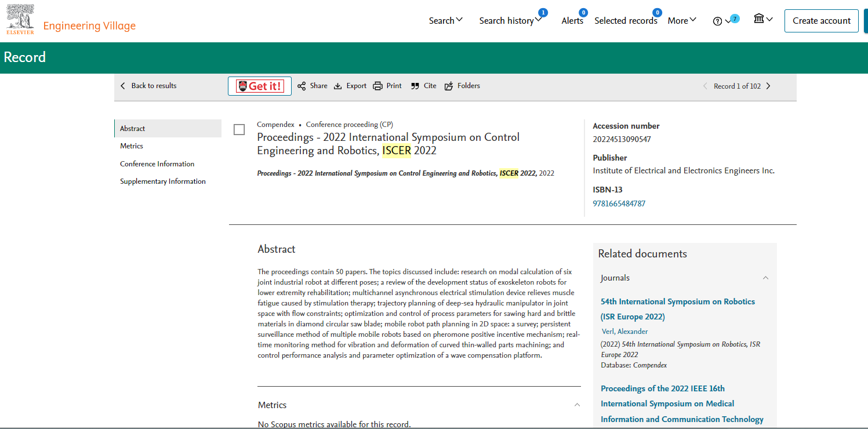Click the Share label in toolbar
868x429 pixels.
tap(318, 86)
